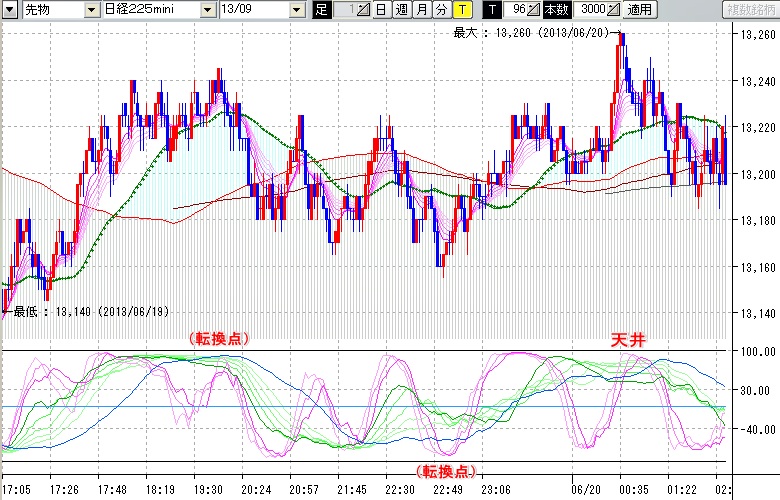Image resolution: width=780 pixels, height=500 pixels.
Task: Switch chart to 週 weekly bars
Action: click(x=403, y=10)
